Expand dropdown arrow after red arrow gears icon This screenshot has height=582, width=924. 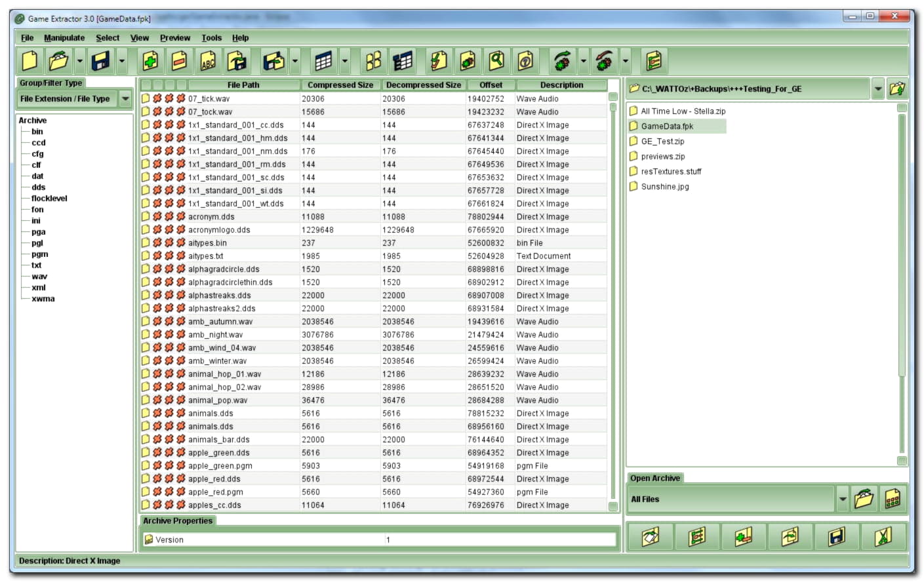point(626,61)
